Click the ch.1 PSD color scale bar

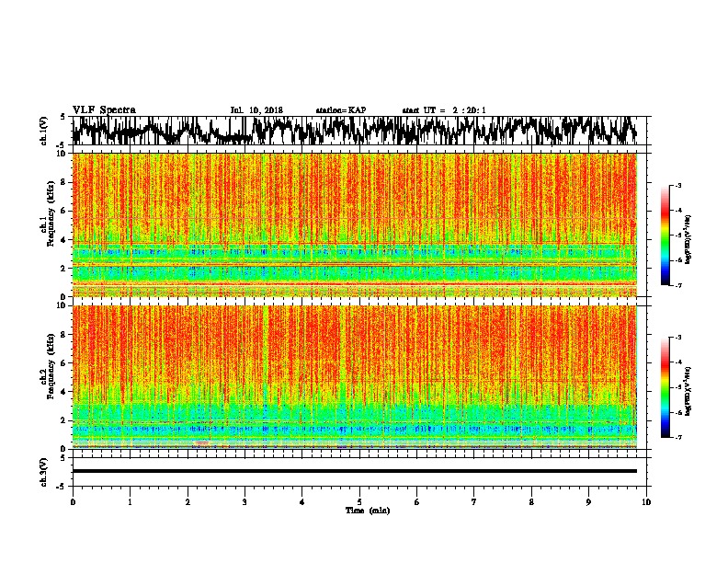[665, 236]
